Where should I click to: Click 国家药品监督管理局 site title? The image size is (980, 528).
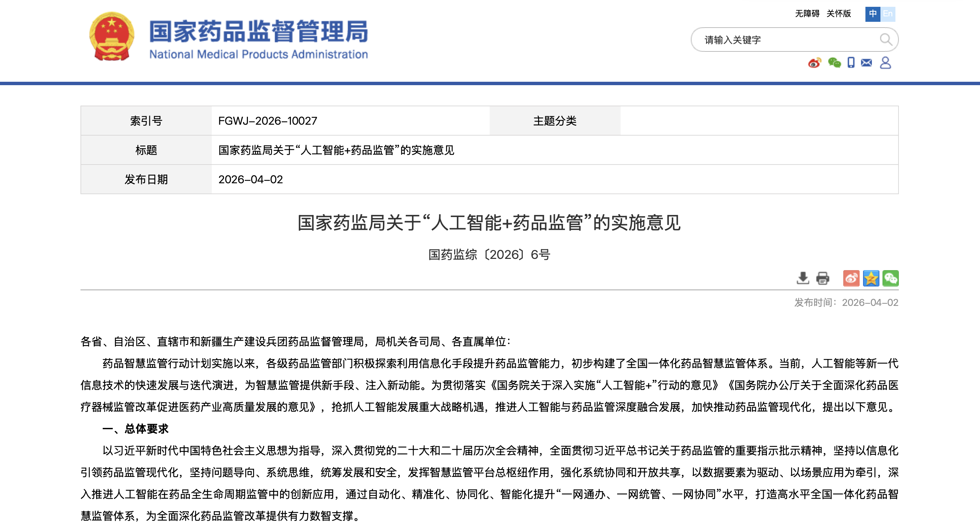pos(258,32)
